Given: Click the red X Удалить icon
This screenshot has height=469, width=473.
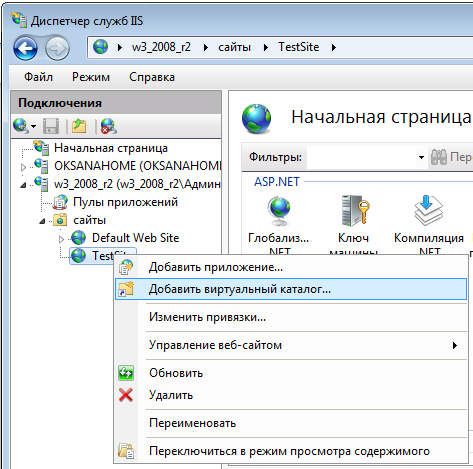Looking at the screenshot, I should [126, 395].
